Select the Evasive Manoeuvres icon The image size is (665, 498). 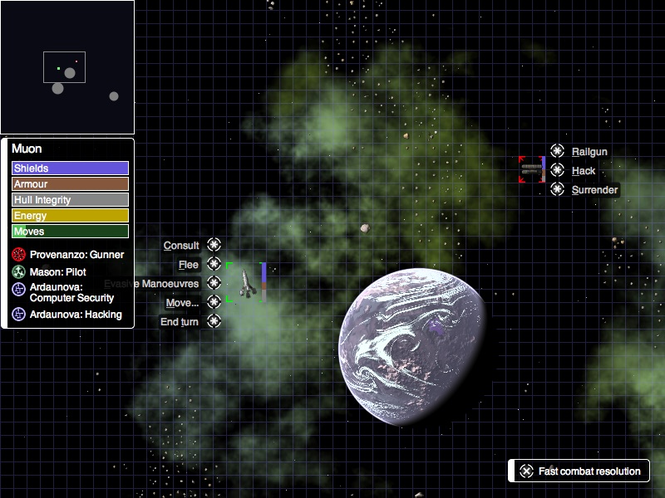(214, 283)
